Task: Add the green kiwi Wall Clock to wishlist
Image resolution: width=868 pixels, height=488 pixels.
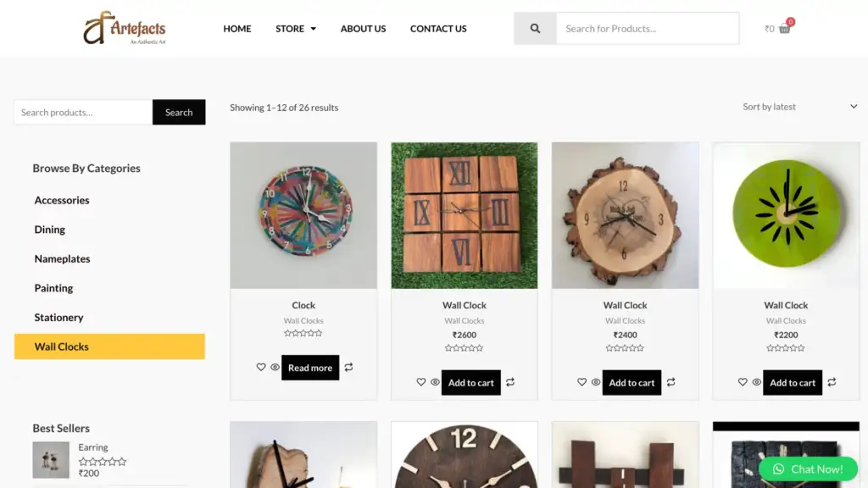Action: pyautogui.click(x=743, y=382)
